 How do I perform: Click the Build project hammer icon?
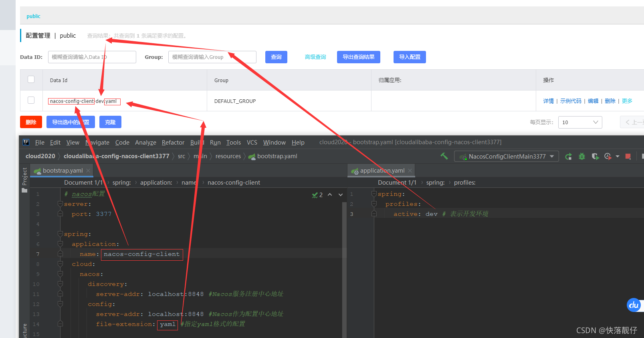[444, 156]
